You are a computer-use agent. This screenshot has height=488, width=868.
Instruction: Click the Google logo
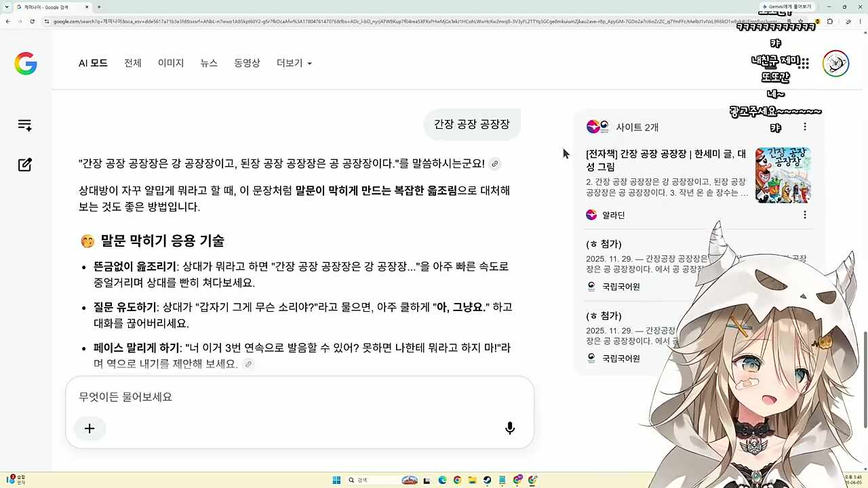point(26,63)
